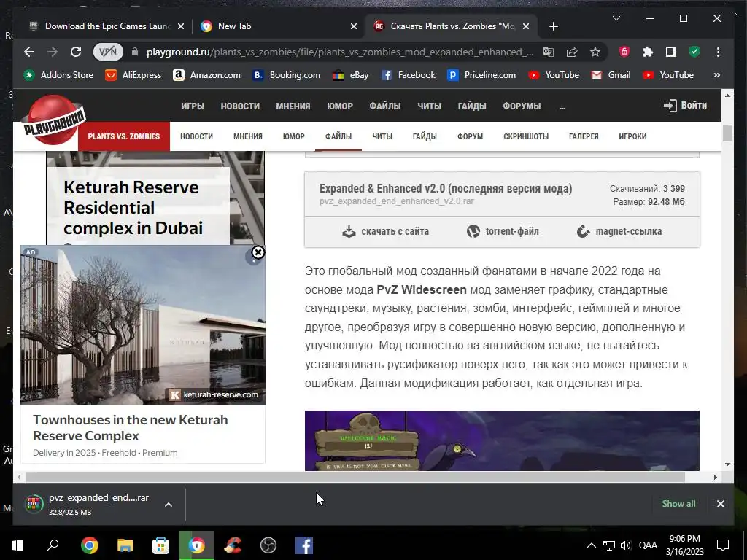Viewport: 747px width, 560px height.
Task: Open File Explorer from the taskbar
Action: click(125, 545)
